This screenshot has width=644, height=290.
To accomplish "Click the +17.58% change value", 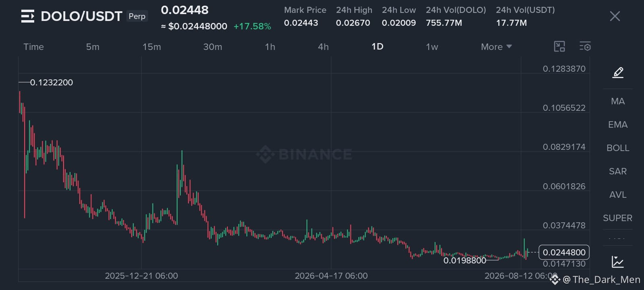I will (252, 26).
